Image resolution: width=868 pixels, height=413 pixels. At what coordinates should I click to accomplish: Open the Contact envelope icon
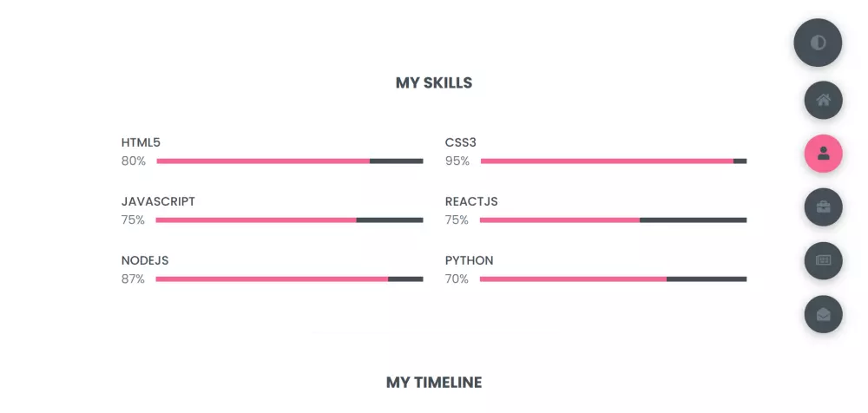823,314
